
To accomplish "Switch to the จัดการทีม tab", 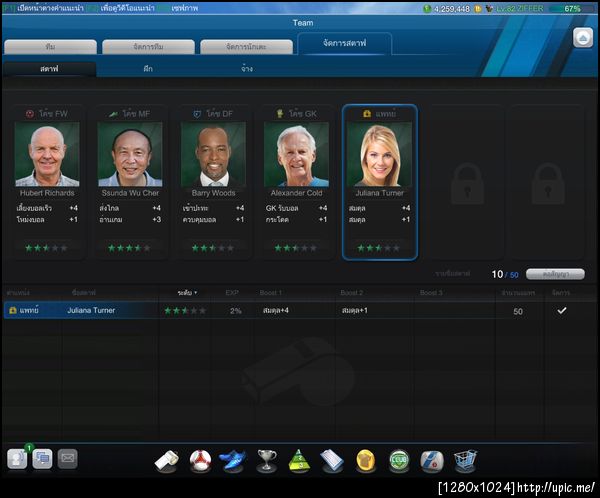I will point(148,47).
